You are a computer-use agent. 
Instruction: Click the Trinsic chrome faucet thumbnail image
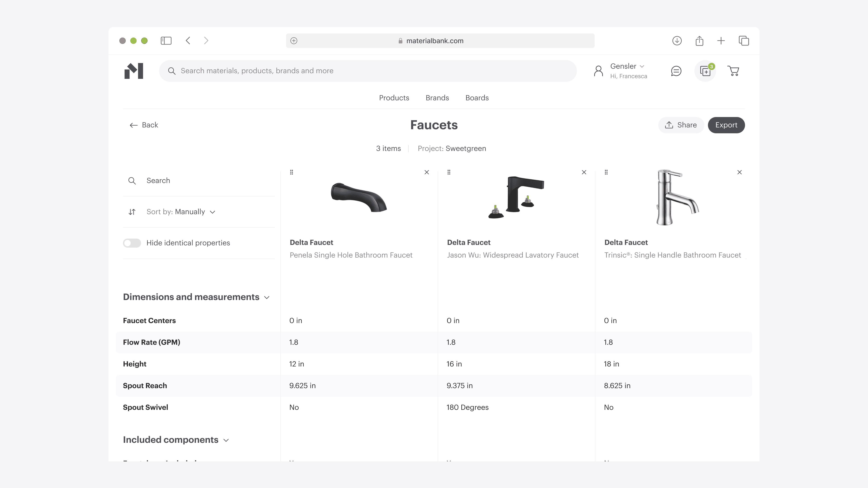coord(677,197)
